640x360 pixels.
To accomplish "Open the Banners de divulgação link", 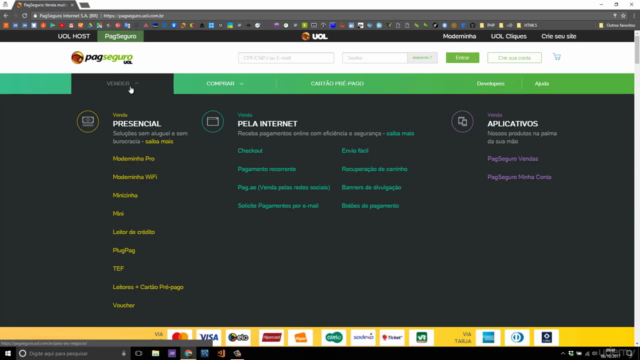I will tap(371, 187).
